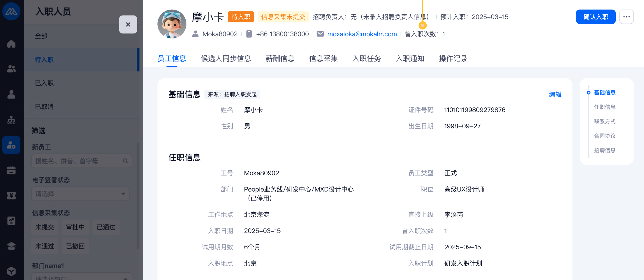Image resolution: width=644 pixels, height=280 pixels.
Task: Click the calendar icon in sidebar
Action: coord(11,170)
